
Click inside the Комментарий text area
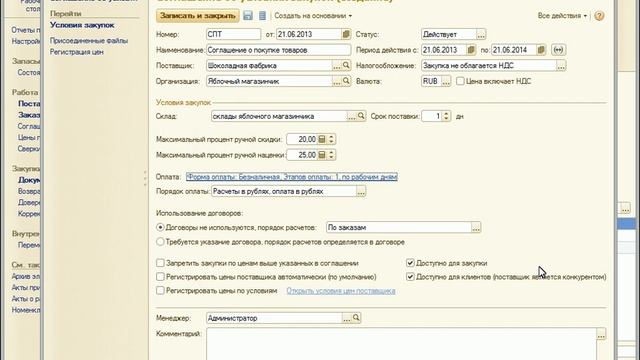[401, 344]
